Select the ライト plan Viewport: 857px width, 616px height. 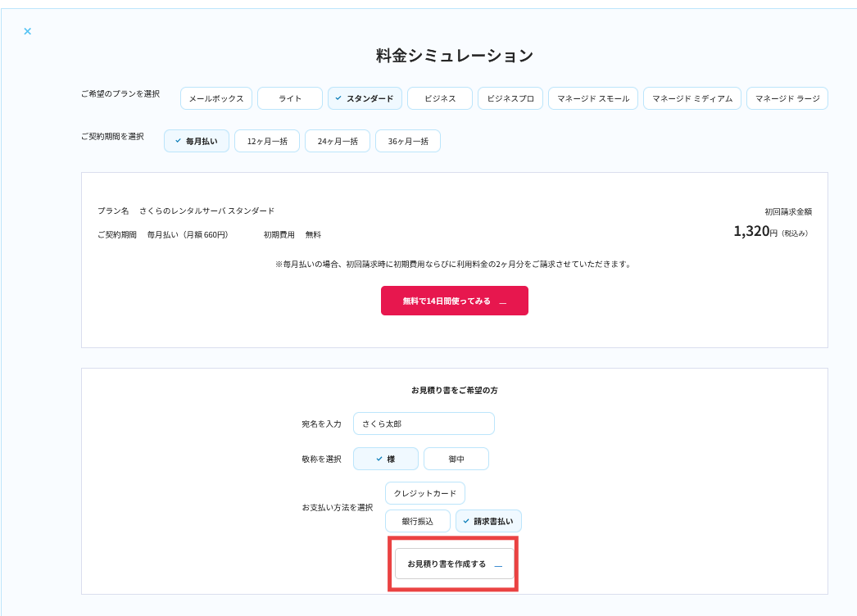pyautogui.click(x=290, y=98)
